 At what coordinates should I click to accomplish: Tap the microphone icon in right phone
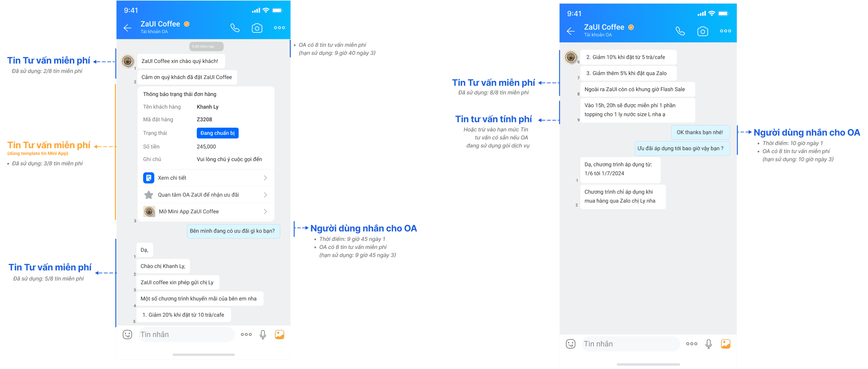click(709, 344)
